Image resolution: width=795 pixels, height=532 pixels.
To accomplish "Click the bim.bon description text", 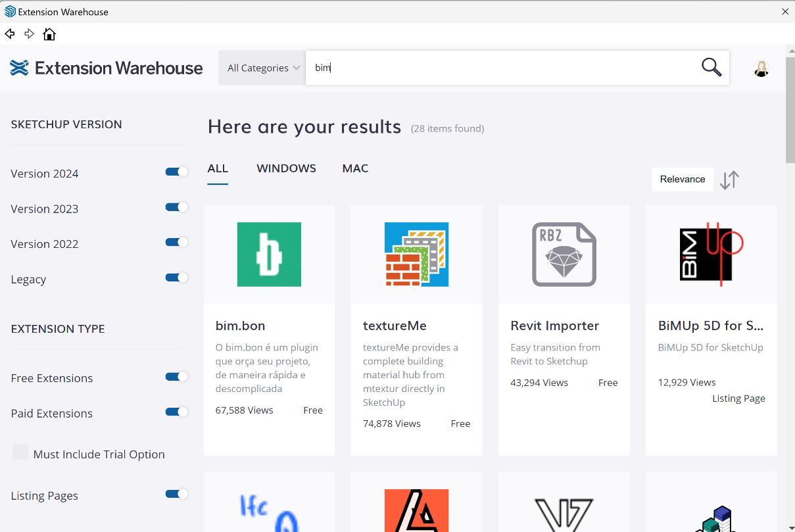I will point(267,368).
